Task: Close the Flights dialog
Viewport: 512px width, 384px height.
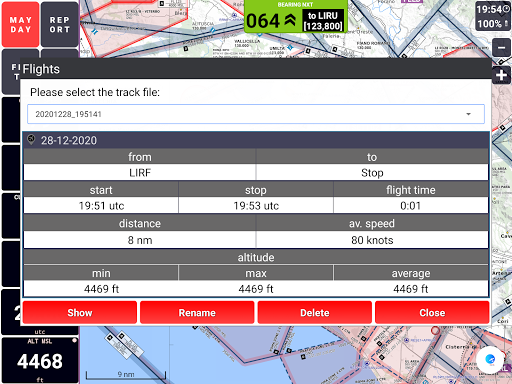Action: click(x=432, y=312)
